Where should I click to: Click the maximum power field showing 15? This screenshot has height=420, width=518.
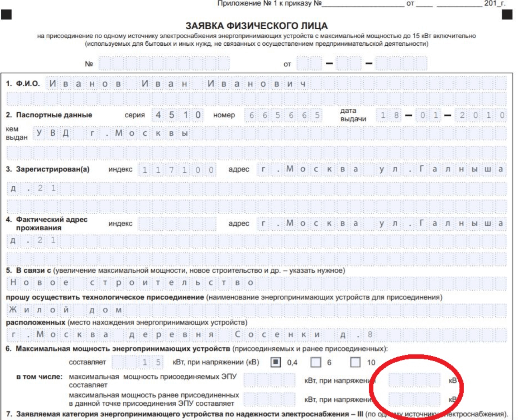click(138, 362)
